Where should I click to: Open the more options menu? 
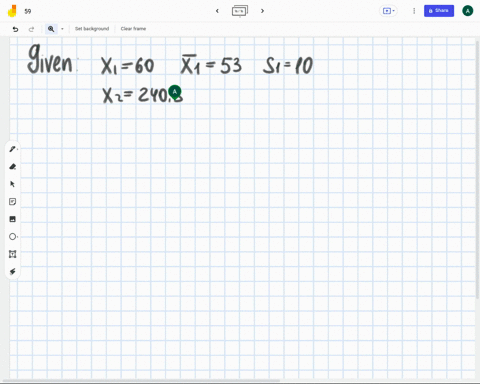414,11
